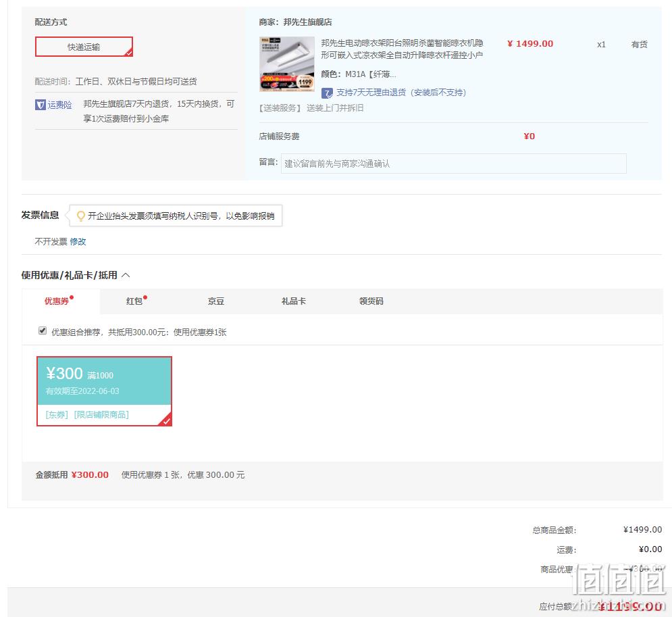Click the 有货 stock status
This screenshot has height=617, width=672.
(639, 44)
